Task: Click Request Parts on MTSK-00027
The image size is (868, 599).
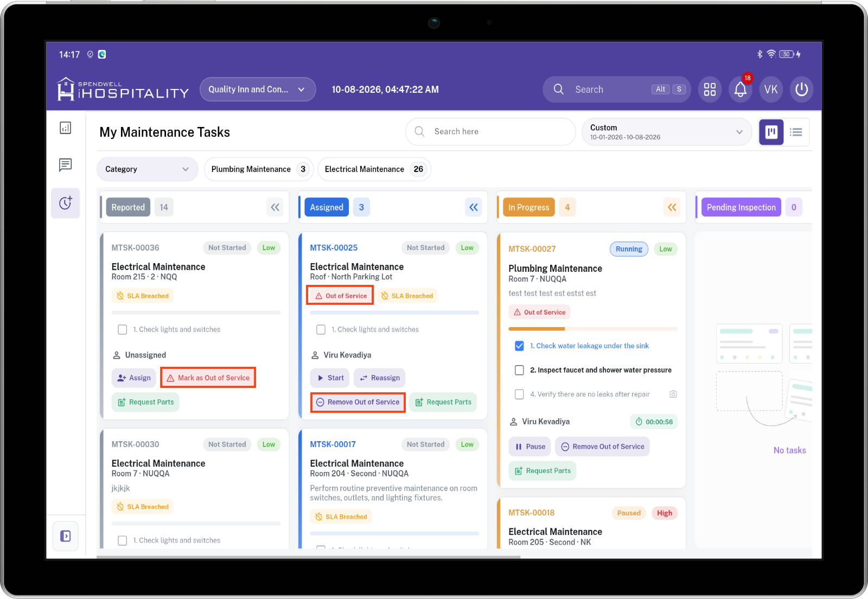Action: coord(542,471)
